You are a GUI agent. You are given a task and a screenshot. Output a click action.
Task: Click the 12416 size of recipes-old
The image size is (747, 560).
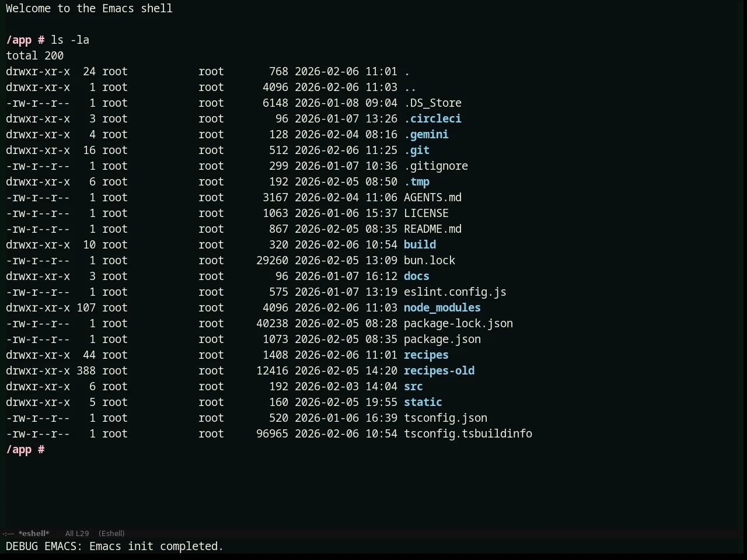point(272,370)
